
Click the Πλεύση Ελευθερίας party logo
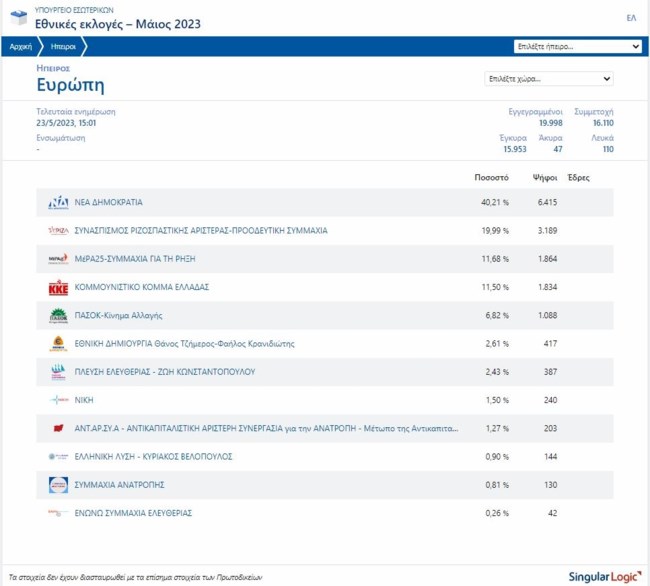(58, 371)
